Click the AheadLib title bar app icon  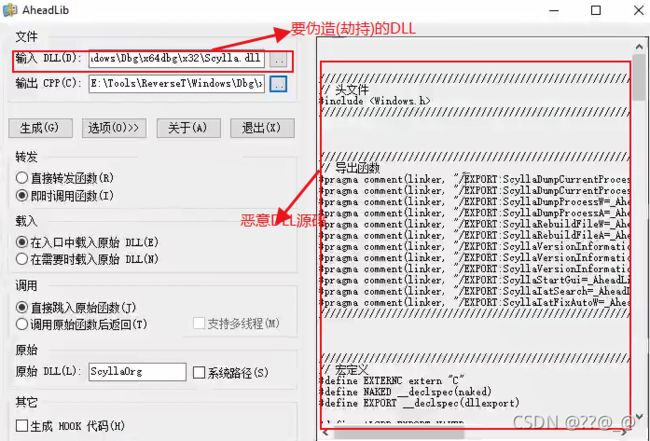click(x=10, y=10)
